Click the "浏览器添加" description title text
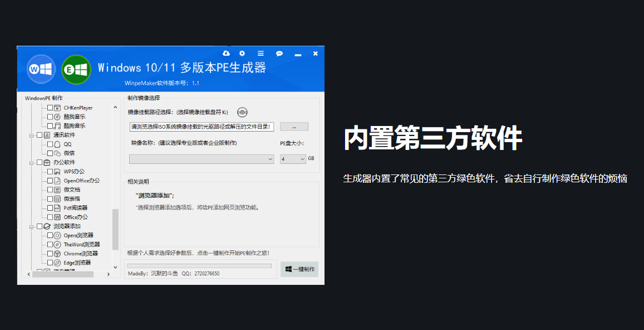The image size is (644, 330). coord(155,196)
